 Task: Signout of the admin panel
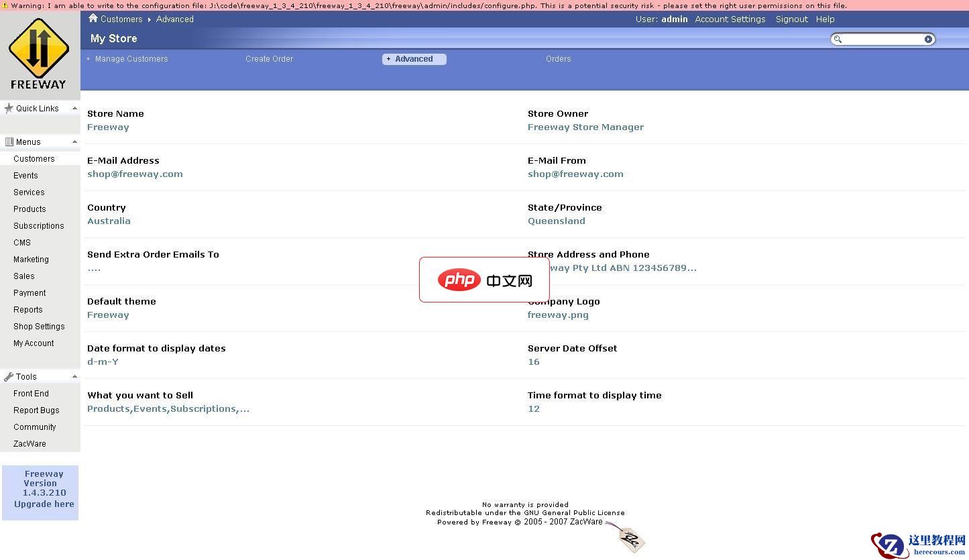[791, 19]
